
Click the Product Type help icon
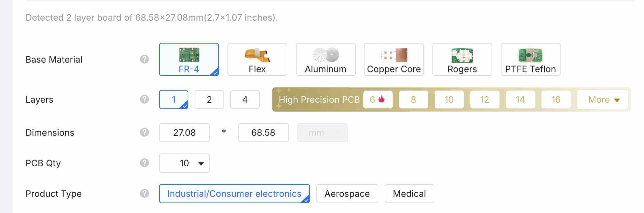click(144, 194)
